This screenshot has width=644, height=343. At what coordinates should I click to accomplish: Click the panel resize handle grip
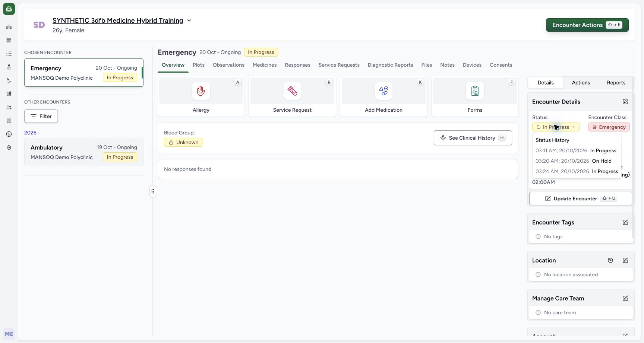153,191
